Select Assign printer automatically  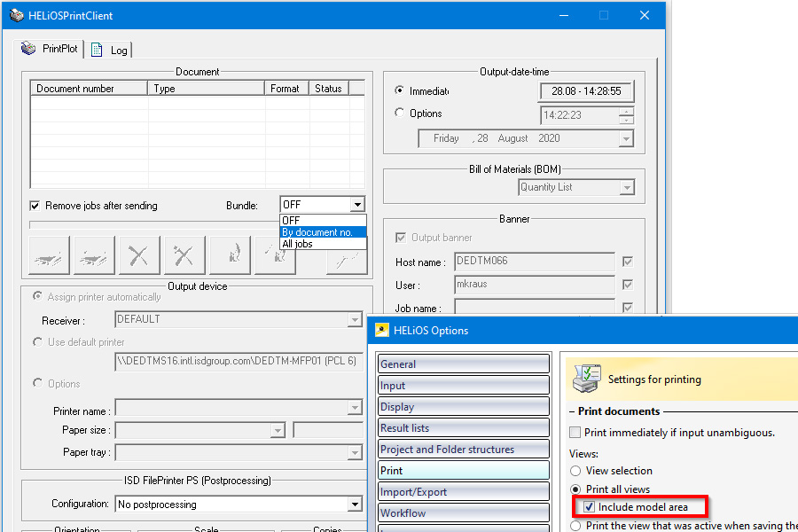point(37,296)
